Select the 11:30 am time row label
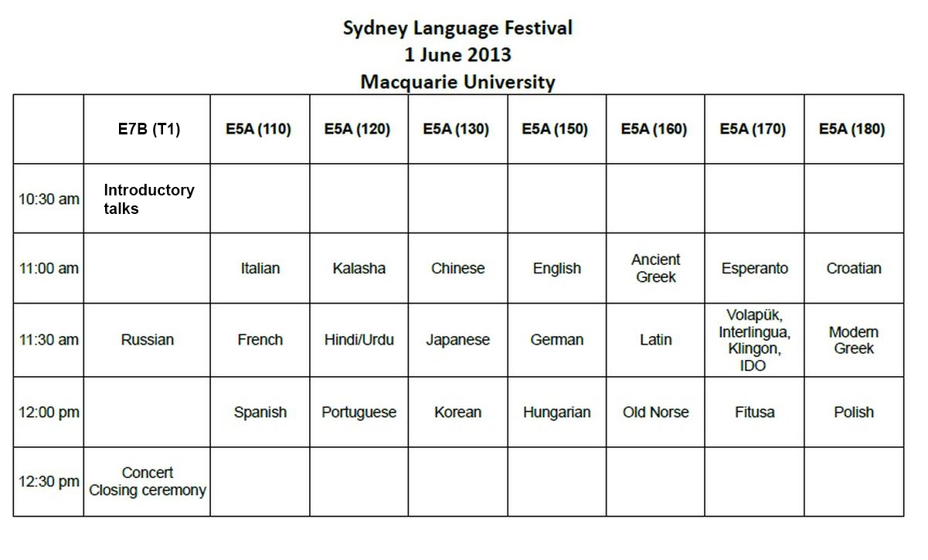The height and width of the screenshot is (560, 928). click(49, 340)
